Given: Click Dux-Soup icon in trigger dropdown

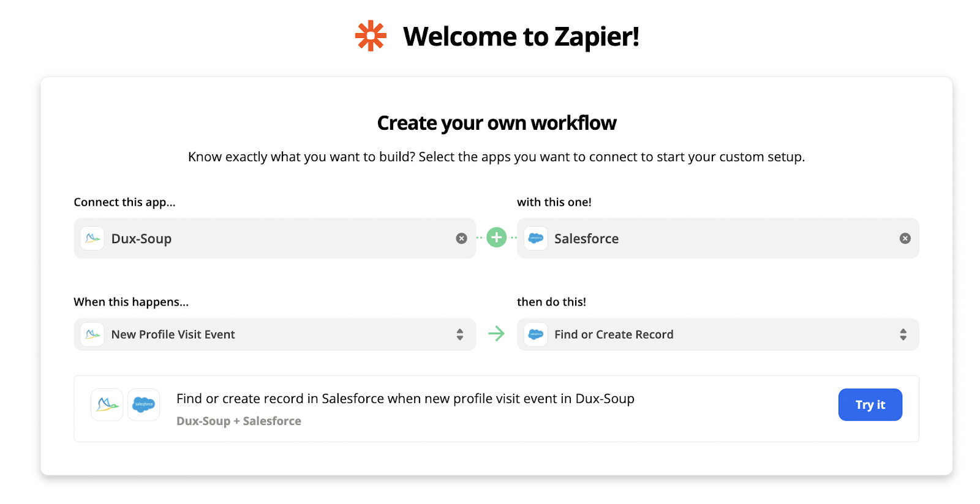Looking at the screenshot, I should tap(92, 334).
